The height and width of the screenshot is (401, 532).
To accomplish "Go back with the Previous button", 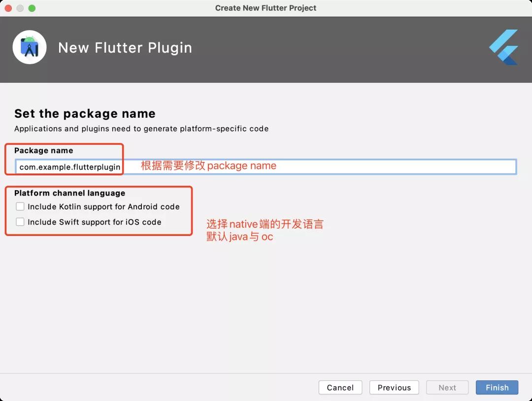I will pos(394,387).
